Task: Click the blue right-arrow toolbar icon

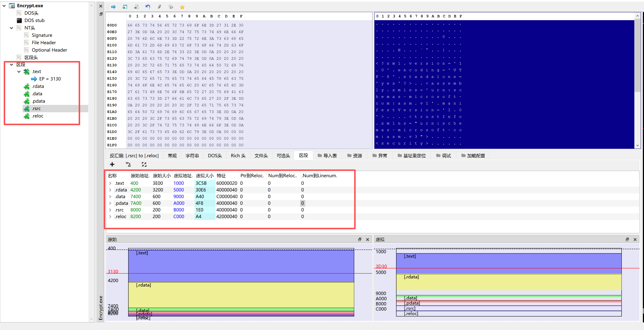Action: coord(113,7)
